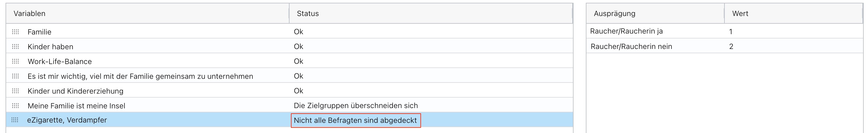Select the 'Raucher/Raucherin ja' row
868x133 pixels.
[x=626, y=31]
